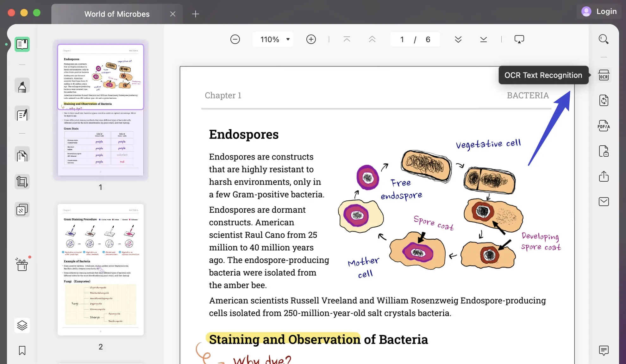Toggle the comments panel at bottom right
This screenshot has width=626, height=364.
[604, 350]
